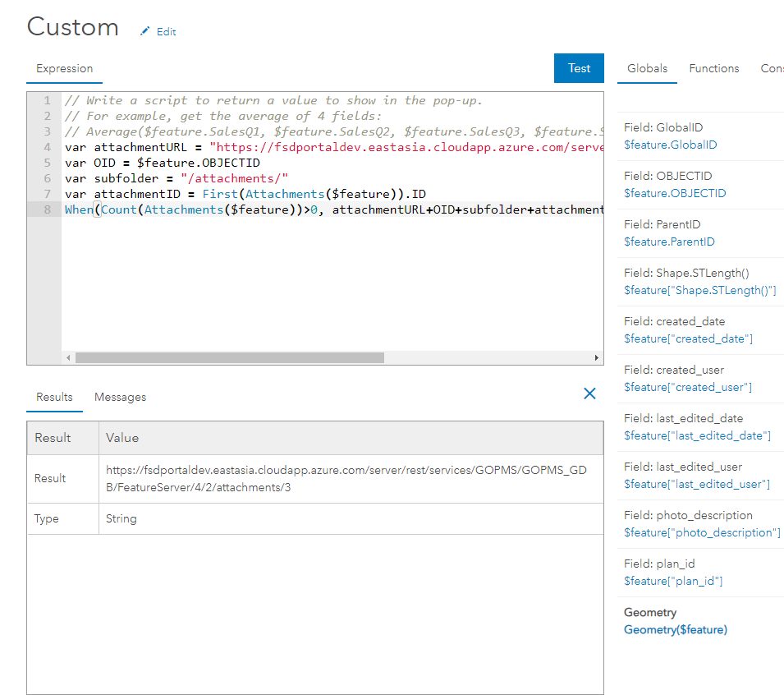Open the Functions tab
The image size is (784, 695).
coord(713,68)
